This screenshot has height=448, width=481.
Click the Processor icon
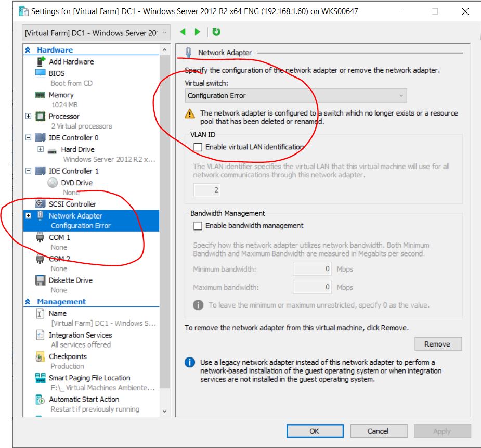coord(40,117)
